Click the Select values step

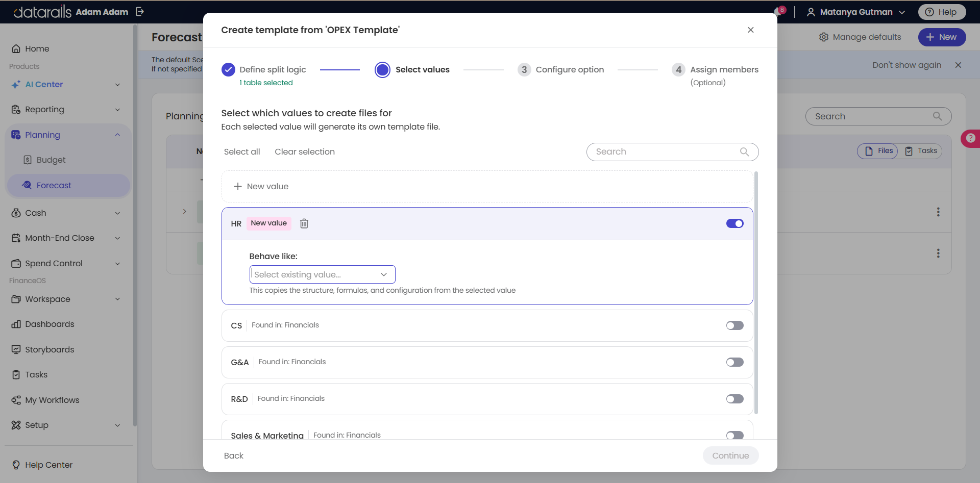(412, 70)
